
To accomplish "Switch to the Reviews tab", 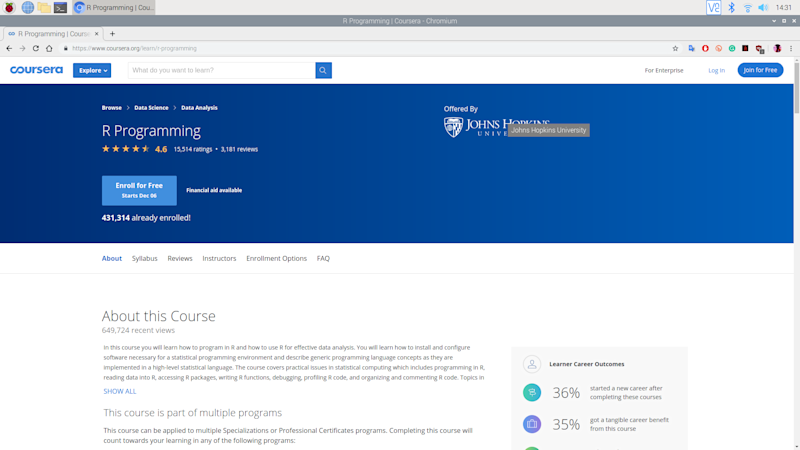I will tap(180, 258).
